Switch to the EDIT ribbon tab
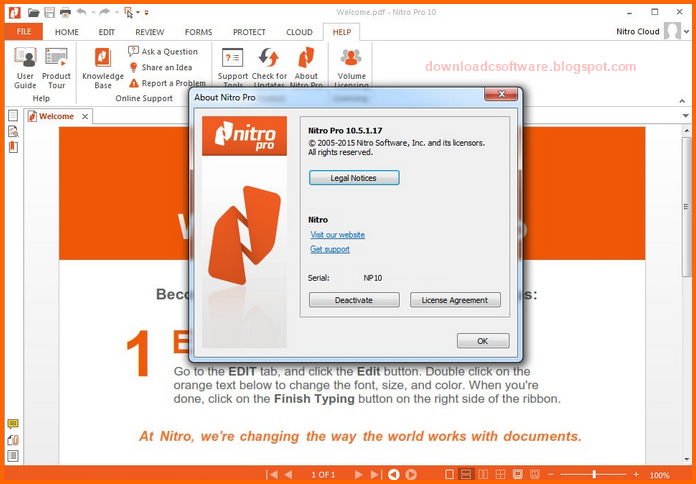Image resolution: width=696 pixels, height=484 pixels. pyautogui.click(x=107, y=32)
